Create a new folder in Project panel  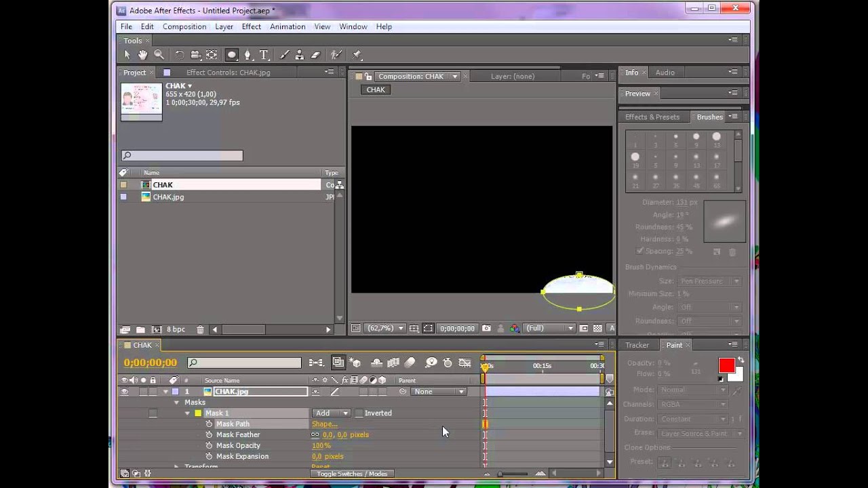click(x=140, y=330)
